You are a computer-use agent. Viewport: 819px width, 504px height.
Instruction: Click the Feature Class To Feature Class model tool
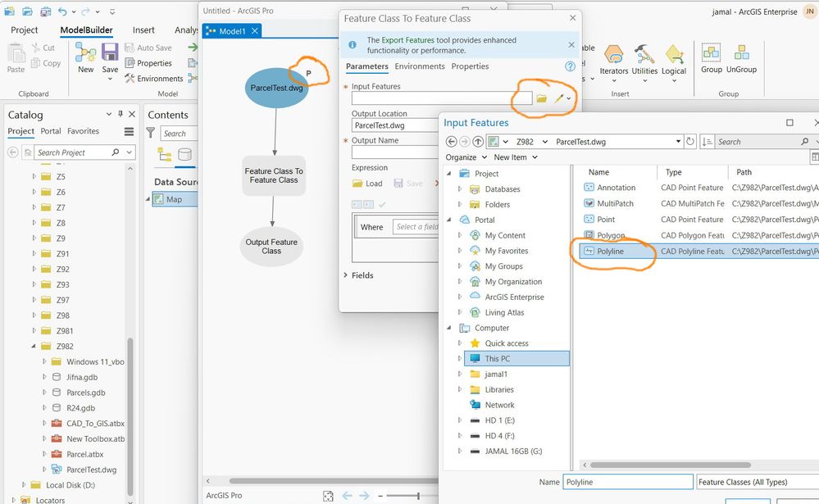coord(274,175)
